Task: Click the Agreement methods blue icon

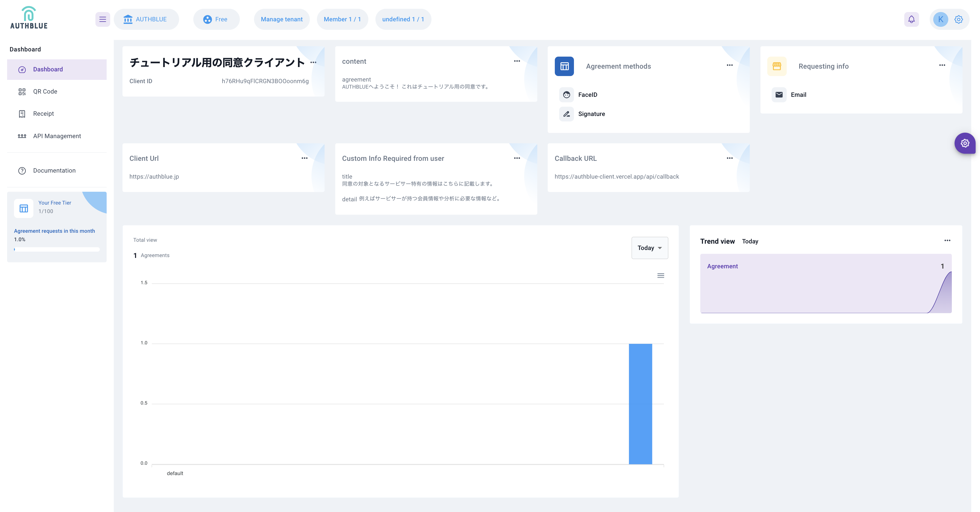Action: 564,66
